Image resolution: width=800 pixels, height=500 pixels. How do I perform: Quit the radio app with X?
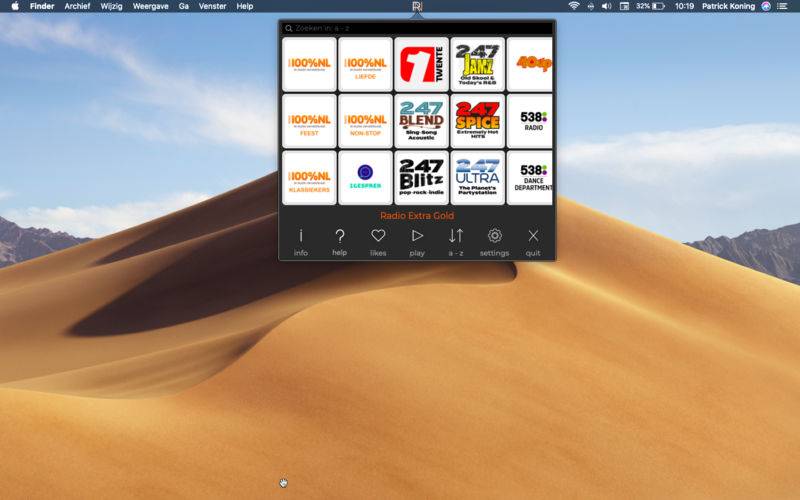pyautogui.click(x=533, y=242)
